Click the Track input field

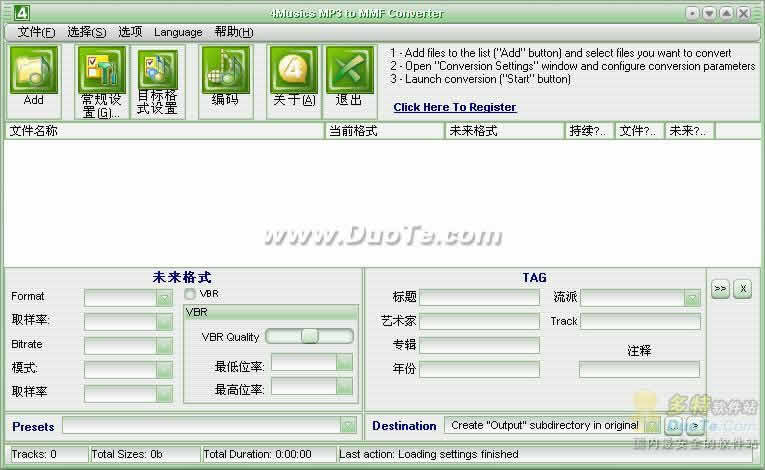[640, 321]
